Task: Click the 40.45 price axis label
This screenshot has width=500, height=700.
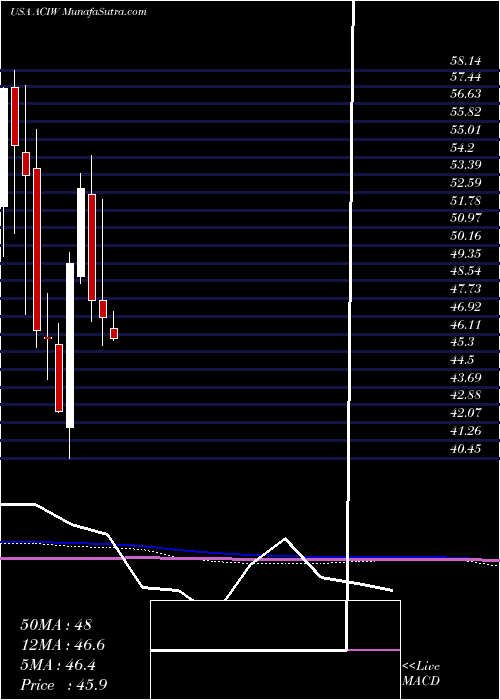Action: pos(466,448)
